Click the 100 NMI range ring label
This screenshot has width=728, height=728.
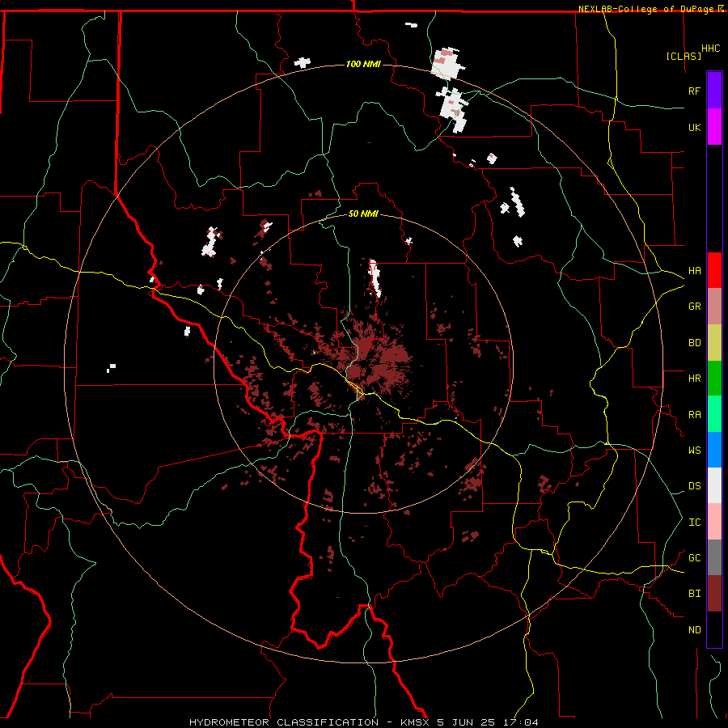click(x=363, y=64)
